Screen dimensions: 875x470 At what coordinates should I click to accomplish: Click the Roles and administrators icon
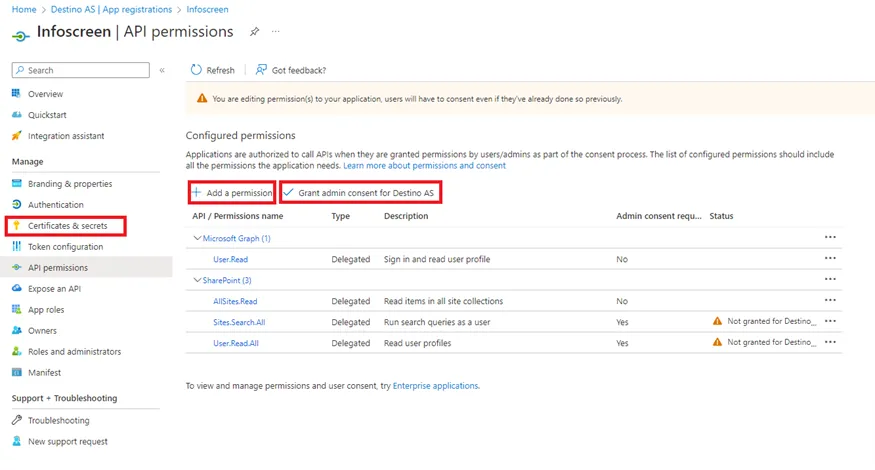click(17, 351)
